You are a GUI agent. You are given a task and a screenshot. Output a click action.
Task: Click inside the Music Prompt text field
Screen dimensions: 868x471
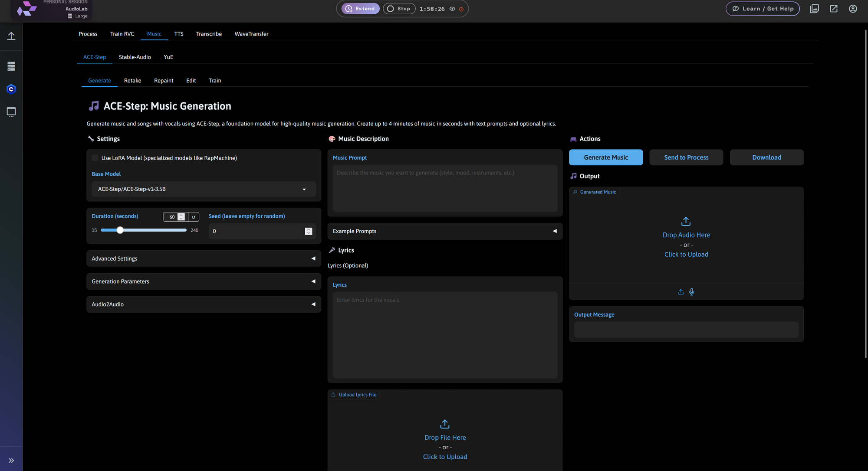[444, 188]
